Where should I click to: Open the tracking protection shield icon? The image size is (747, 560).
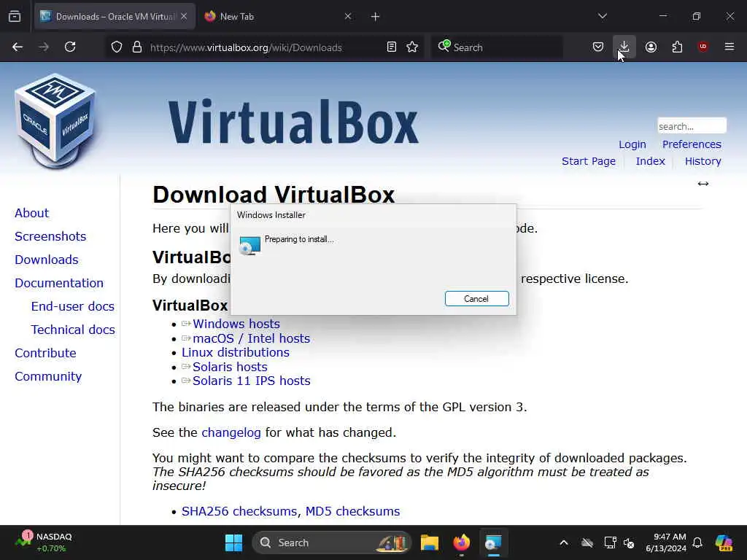click(117, 47)
